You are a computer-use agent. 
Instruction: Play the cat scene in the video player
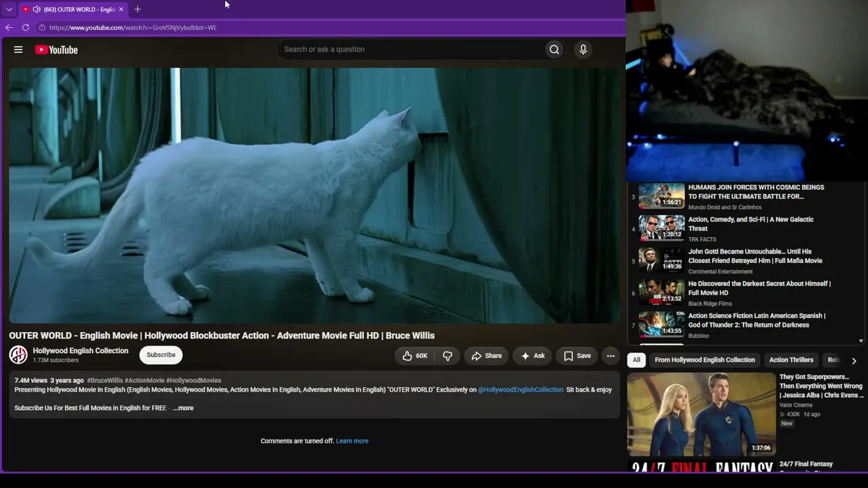(x=314, y=195)
